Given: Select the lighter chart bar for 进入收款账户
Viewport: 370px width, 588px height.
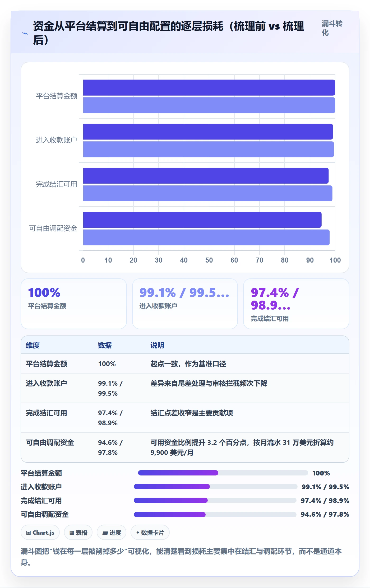Looking at the screenshot, I should coord(209,149).
